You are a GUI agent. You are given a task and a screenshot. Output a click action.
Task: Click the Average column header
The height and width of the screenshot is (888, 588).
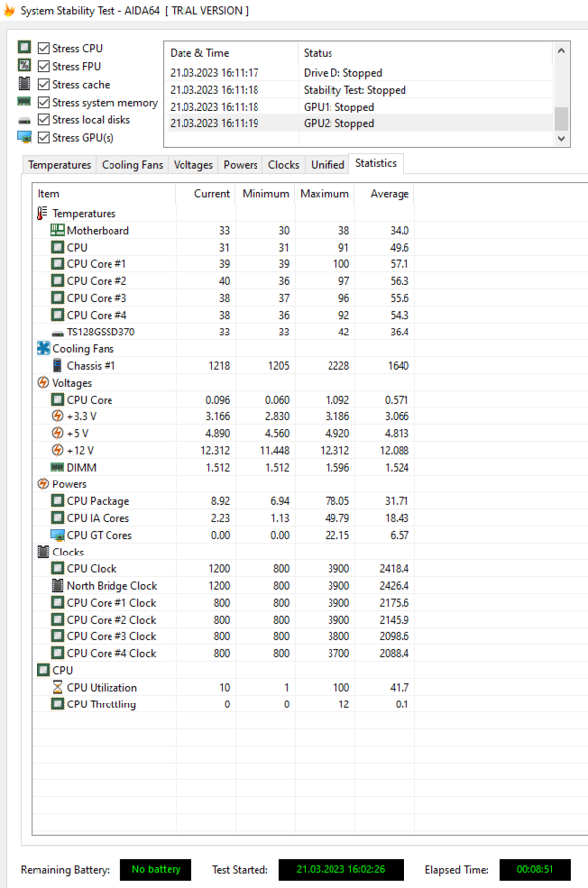point(385,193)
